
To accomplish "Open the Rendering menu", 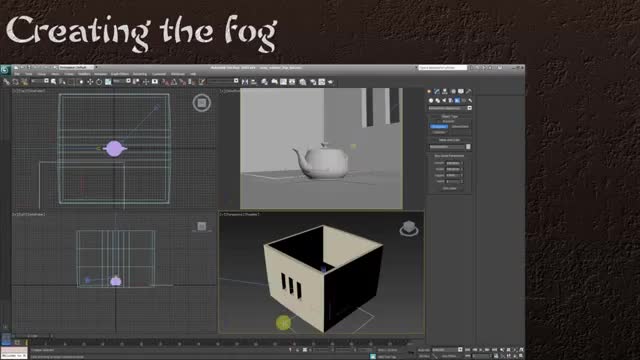I will click(140, 74).
